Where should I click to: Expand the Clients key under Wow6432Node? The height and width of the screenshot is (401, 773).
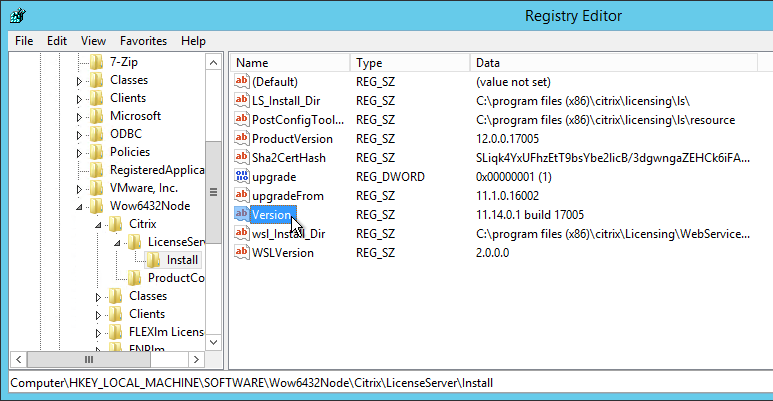(x=98, y=315)
